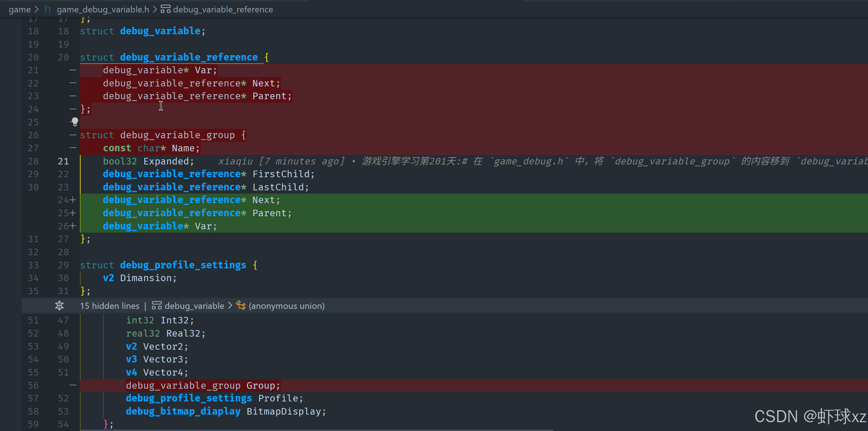868x431 pixels.
Task: Open the game folder breadcrumb
Action: click(20, 9)
